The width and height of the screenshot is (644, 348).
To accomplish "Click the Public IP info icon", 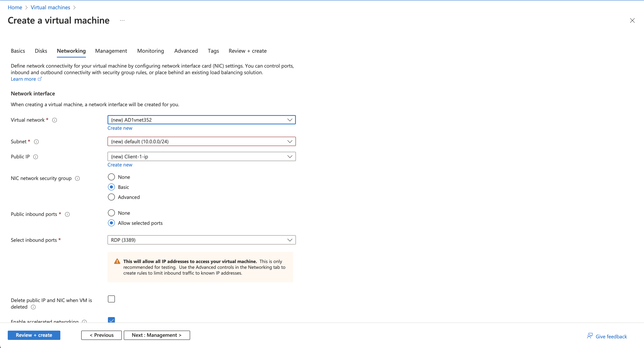I will click(36, 157).
